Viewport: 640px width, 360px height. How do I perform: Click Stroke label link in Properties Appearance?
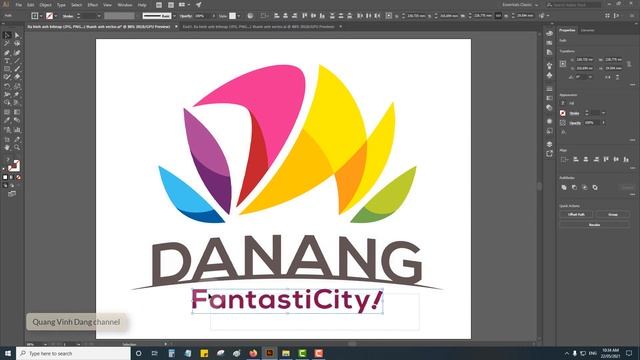click(574, 113)
